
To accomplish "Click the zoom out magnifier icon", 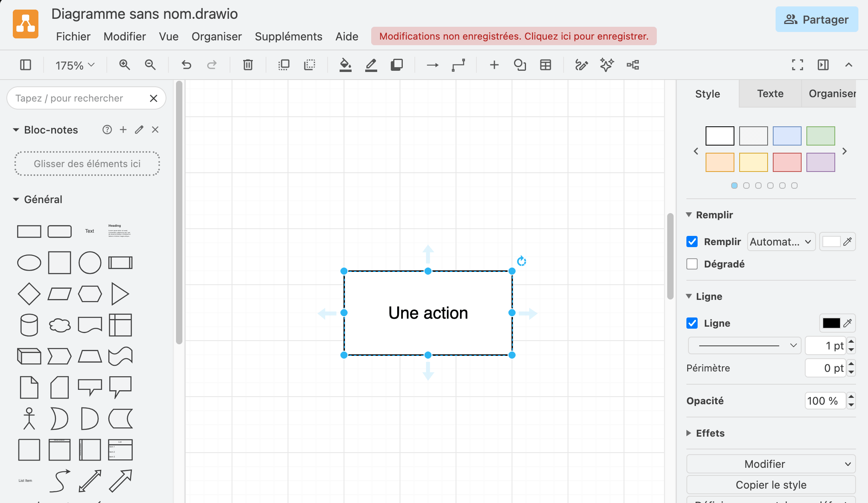I will coord(150,65).
